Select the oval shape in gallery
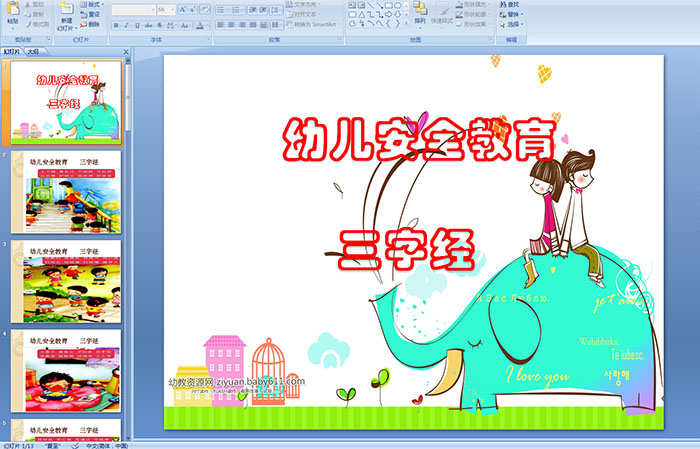 (397, 5)
